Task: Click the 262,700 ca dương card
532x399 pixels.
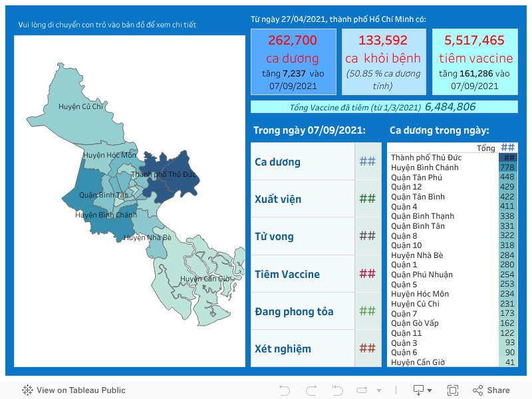Action: (x=293, y=62)
